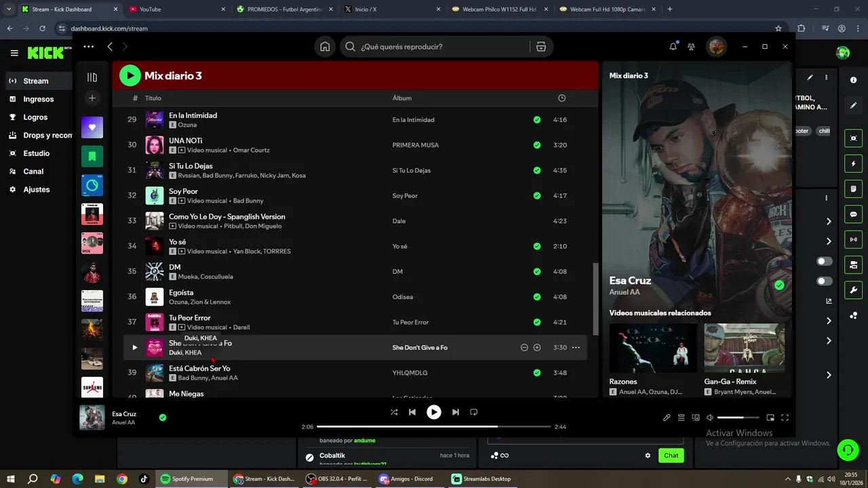Image resolution: width=868 pixels, height=488 pixels.
Task: Sort track list by Título column
Action: [153, 98]
